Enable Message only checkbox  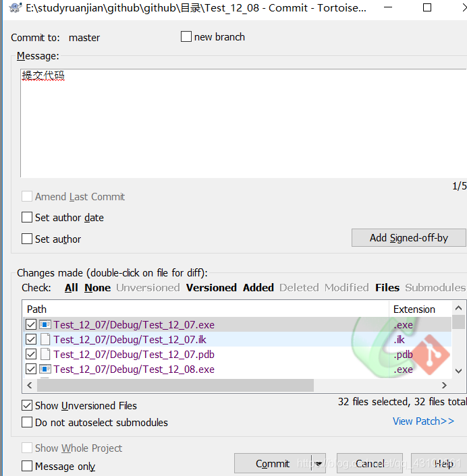[x=27, y=466]
